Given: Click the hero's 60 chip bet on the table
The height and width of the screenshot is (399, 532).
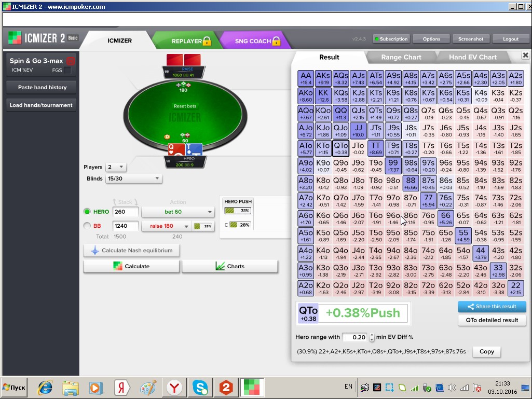Looking at the screenshot, I should pos(185,137).
